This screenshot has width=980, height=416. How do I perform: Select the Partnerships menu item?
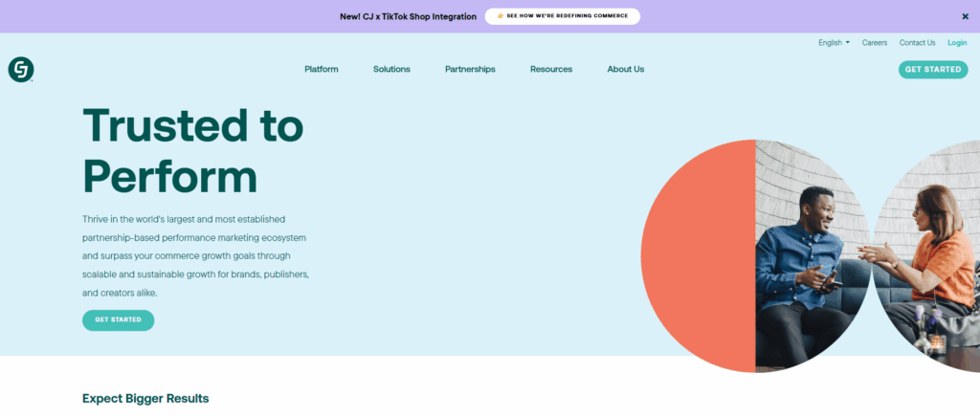tap(470, 70)
